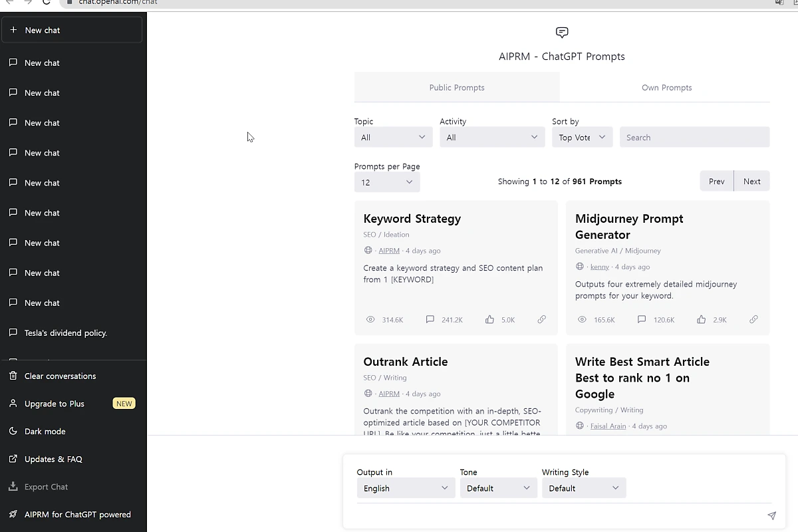Open the Writing Style dropdown
Image resolution: width=798 pixels, height=532 pixels.
[584, 488]
